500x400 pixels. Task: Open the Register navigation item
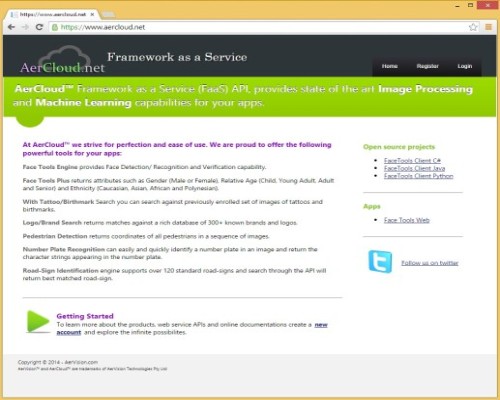[428, 66]
